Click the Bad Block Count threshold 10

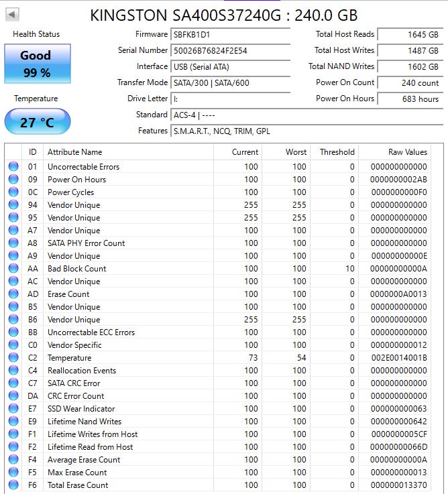tap(349, 268)
